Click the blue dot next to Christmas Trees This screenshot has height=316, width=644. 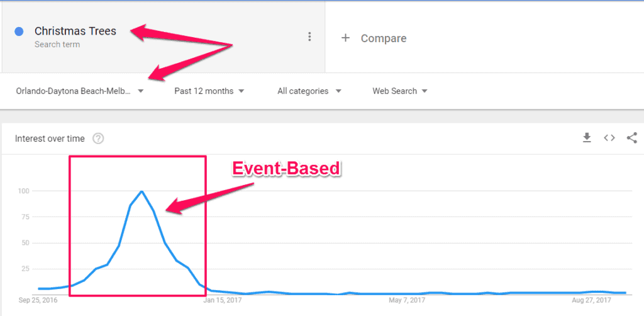19,31
